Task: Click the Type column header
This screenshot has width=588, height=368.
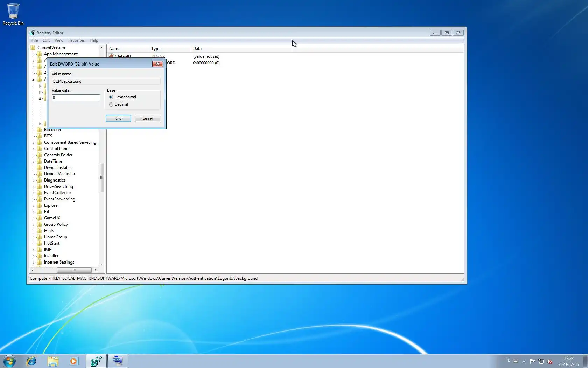Action: [170, 49]
